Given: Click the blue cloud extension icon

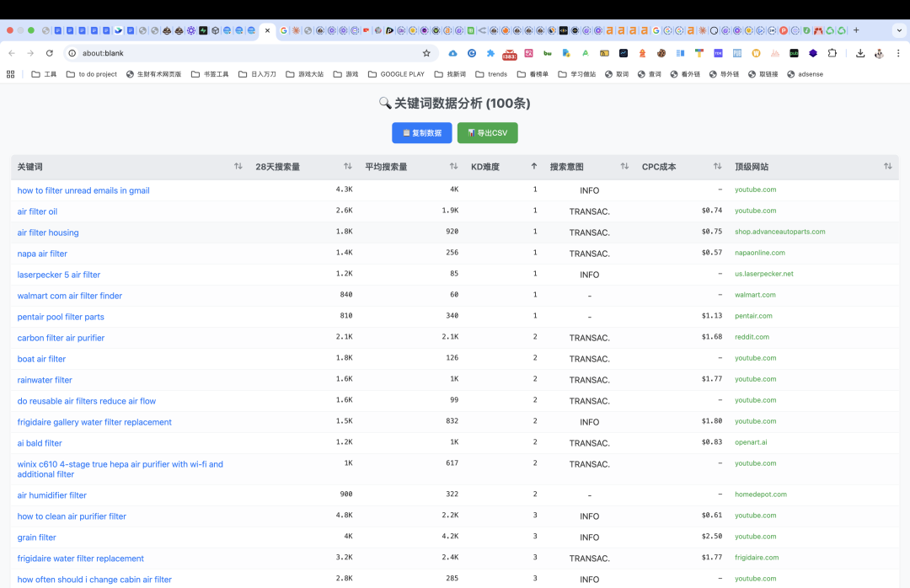Looking at the screenshot, I should 452,53.
